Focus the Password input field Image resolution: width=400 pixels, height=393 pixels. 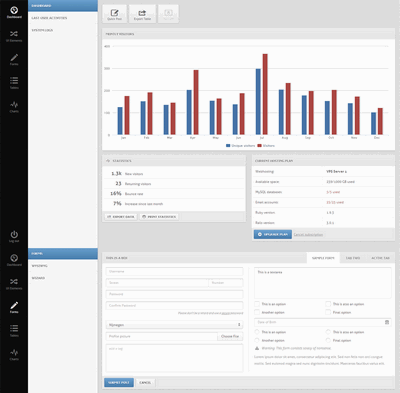pos(174,294)
